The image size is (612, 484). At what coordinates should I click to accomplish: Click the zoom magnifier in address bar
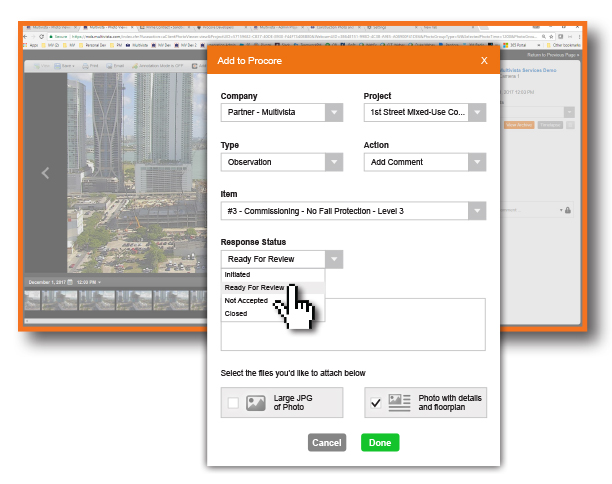pyautogui.click(x=544, y=36)
